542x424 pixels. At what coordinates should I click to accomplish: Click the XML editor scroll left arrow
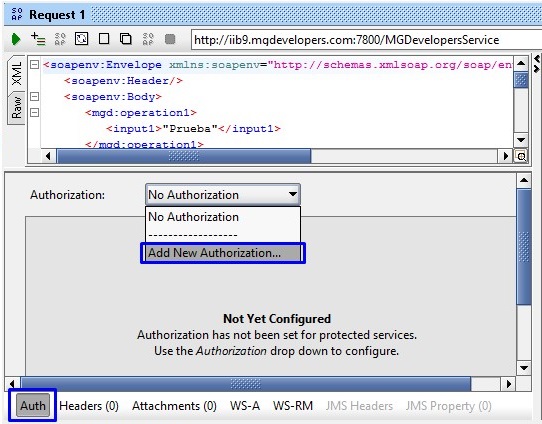tap(48, 156)
